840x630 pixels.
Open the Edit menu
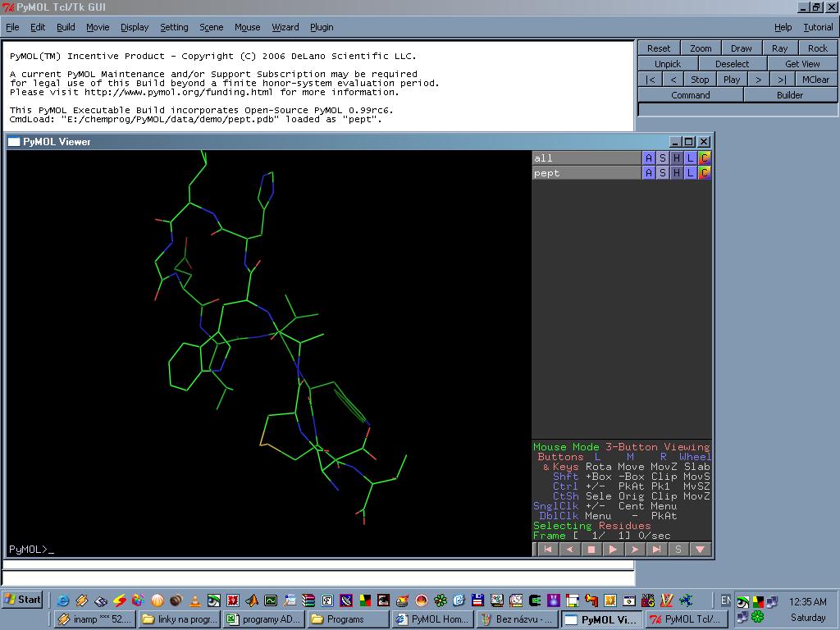[38, 27]
